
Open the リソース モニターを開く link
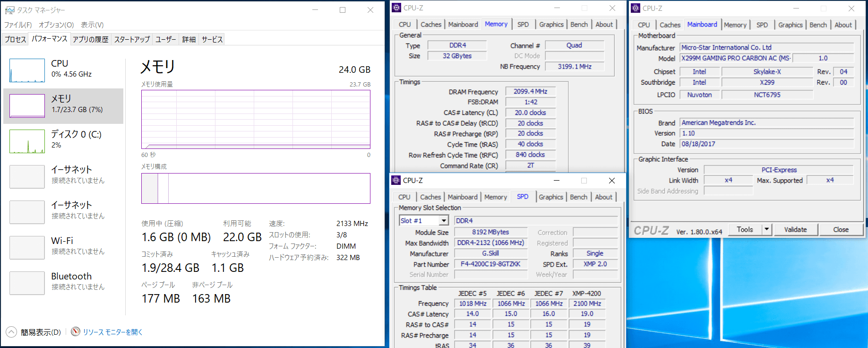point(113,332)
